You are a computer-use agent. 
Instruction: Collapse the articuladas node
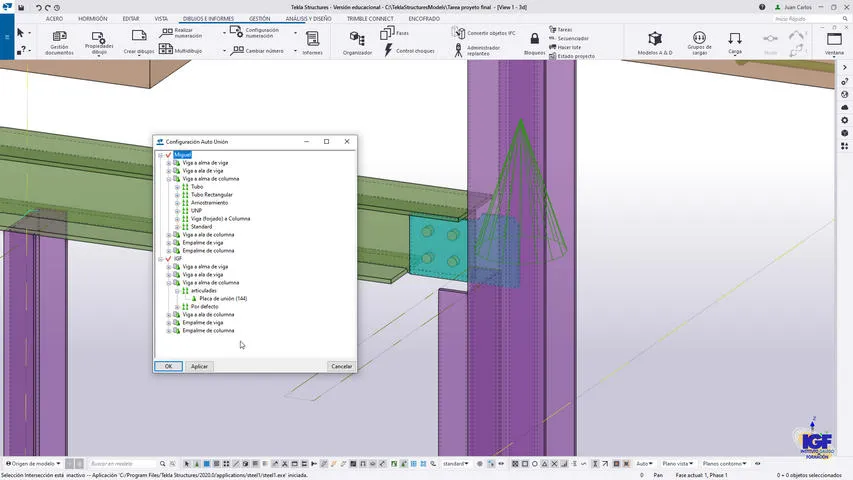click(177, 291)
